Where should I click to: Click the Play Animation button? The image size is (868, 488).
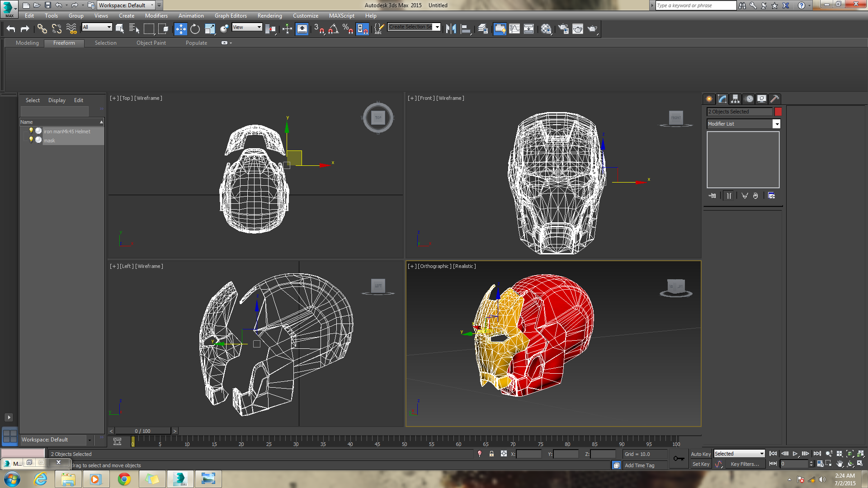coord(795,454)
